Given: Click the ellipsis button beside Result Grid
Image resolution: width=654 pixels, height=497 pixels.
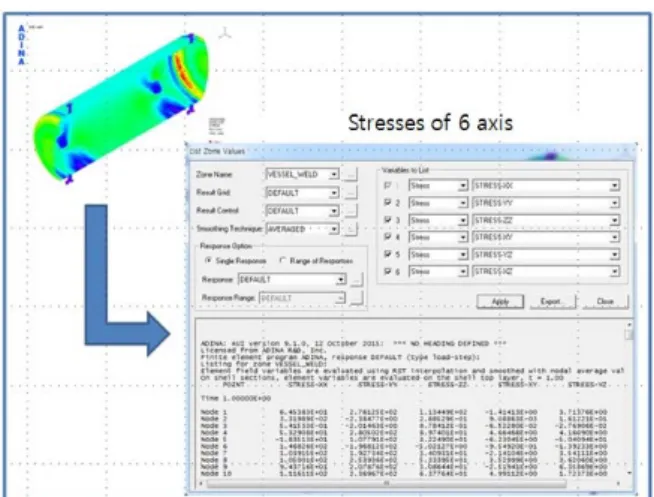Looking at the screenshot, I should tap(351, 193).
